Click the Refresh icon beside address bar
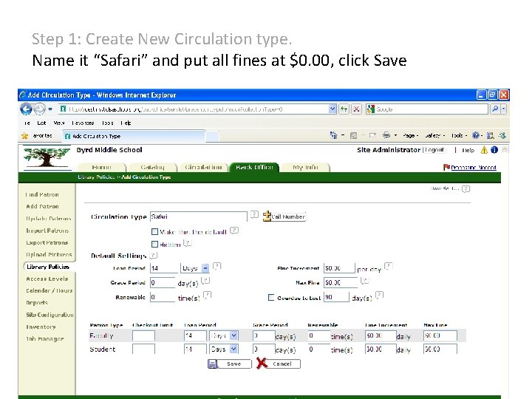This screenshot has width=532, height=399. (344, 109)
